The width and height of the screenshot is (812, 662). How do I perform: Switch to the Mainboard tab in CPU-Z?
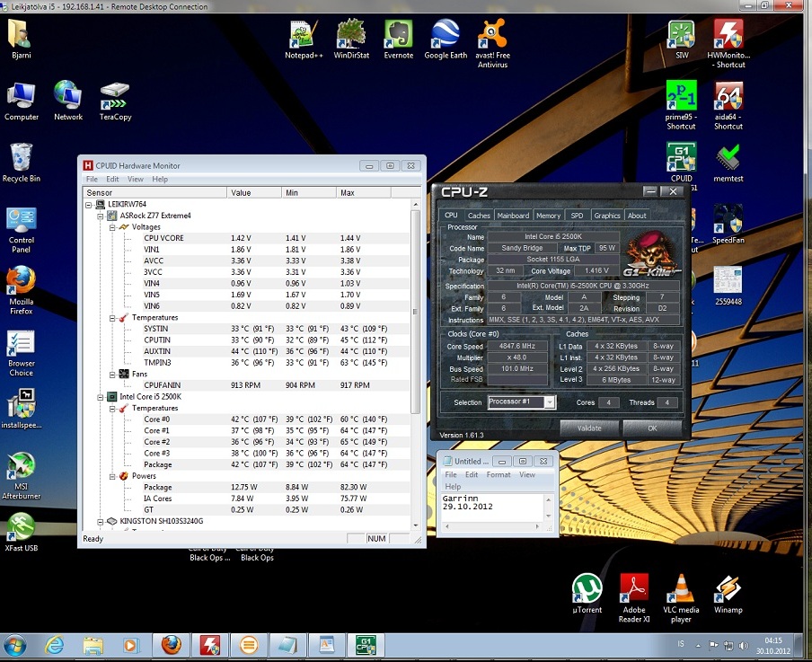(513, 216)
